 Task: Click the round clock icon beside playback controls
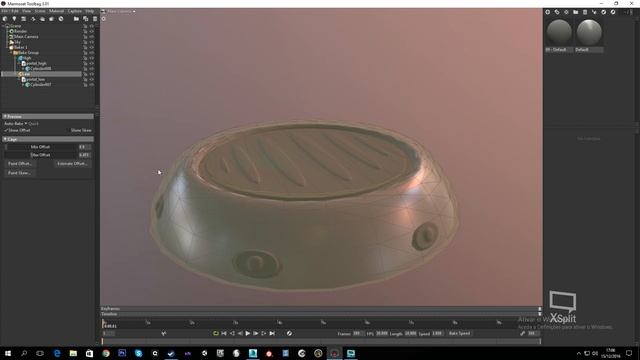(289, 333)
